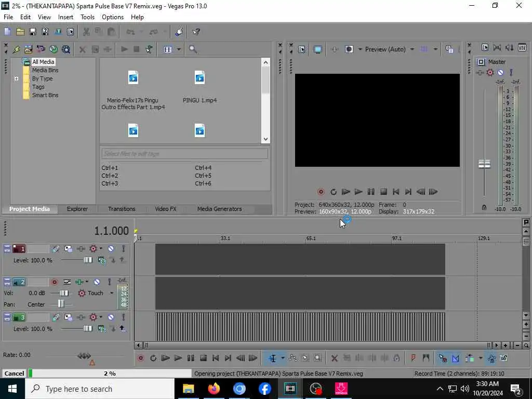This screenshot has height=399, width=532.
Task: Open the Preview (Auto) quality dropdown
Action: pyautogui.click(x=412, y=49)
